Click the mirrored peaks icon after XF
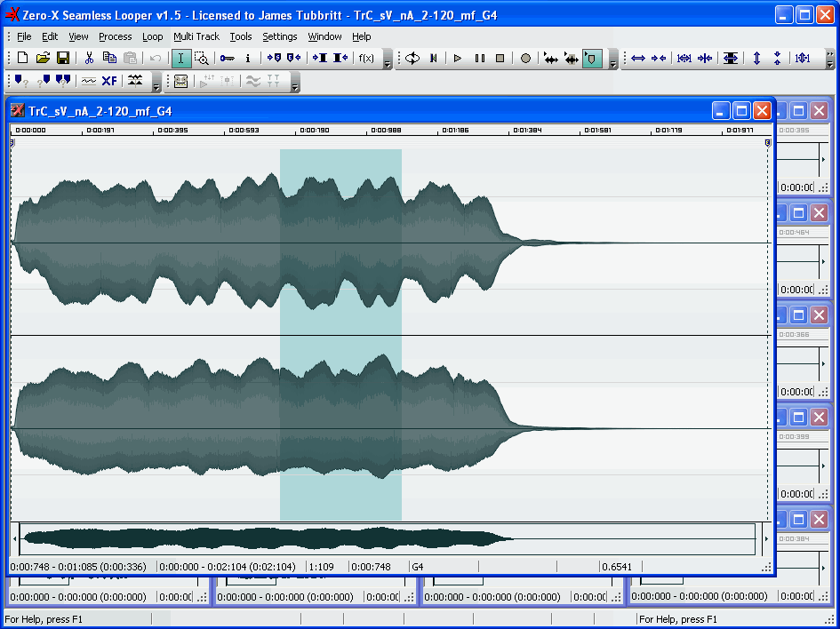840x629 pixels. [135, 81]
